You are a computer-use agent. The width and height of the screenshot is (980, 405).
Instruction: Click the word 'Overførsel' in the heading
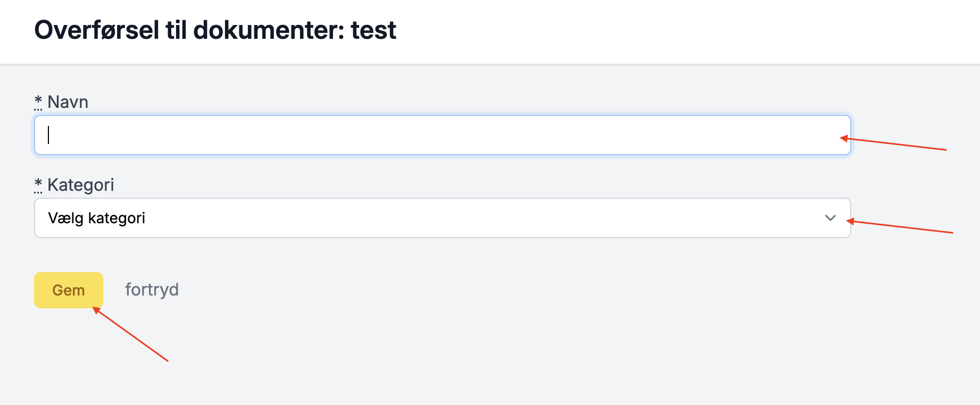(97, 30)
